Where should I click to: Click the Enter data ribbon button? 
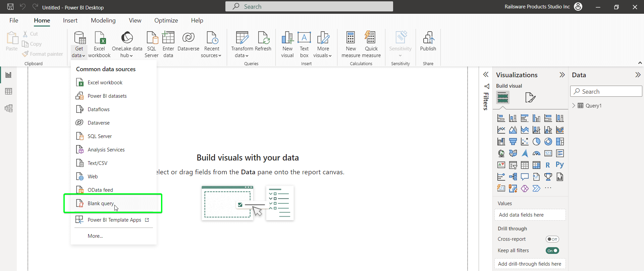(x=168, y=45)
